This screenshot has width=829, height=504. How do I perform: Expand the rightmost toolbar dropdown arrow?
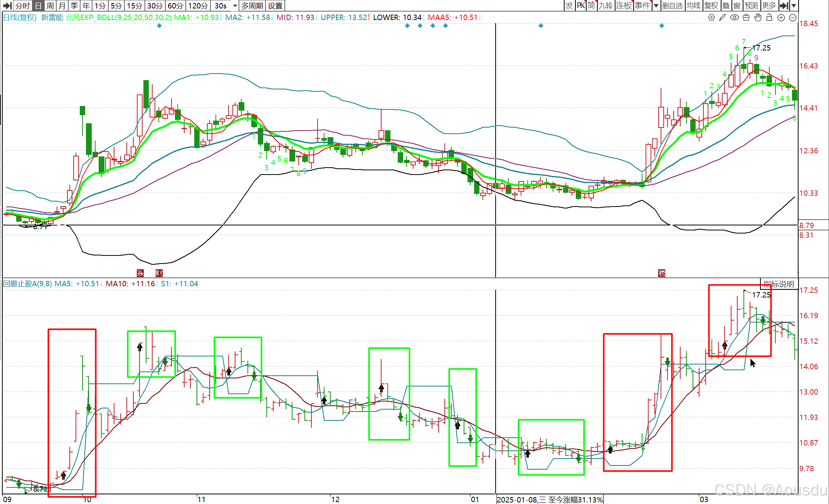point(794,5)
